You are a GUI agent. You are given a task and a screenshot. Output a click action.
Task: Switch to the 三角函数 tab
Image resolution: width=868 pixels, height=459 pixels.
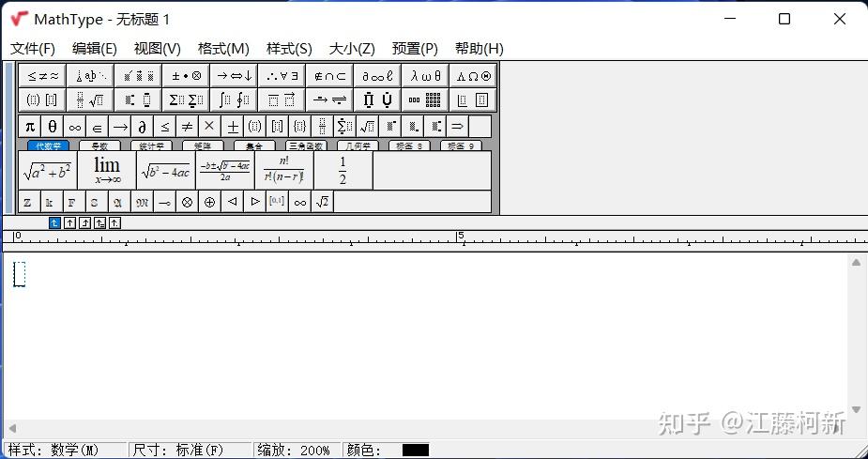[x=306, y=146]
